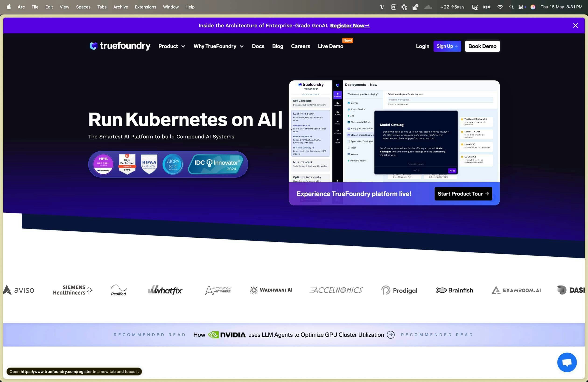Click Next in the Model Catalog popup
The image size is (588, 382).
click(452, 171)
